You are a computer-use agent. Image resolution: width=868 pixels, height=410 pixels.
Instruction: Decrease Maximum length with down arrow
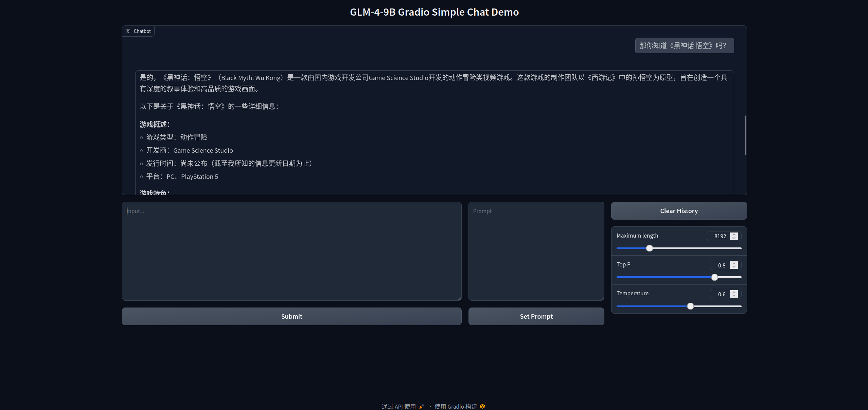[734, 238]
